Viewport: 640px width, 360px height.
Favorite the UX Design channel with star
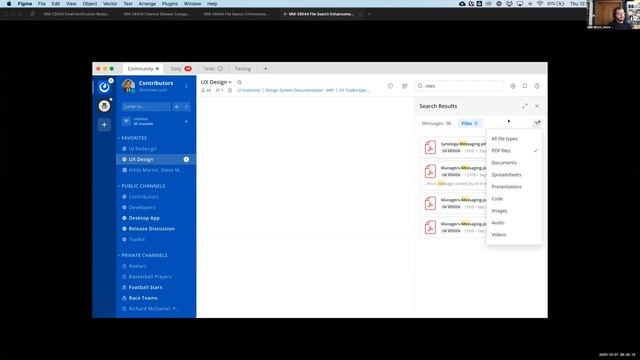tap(239, 82)
